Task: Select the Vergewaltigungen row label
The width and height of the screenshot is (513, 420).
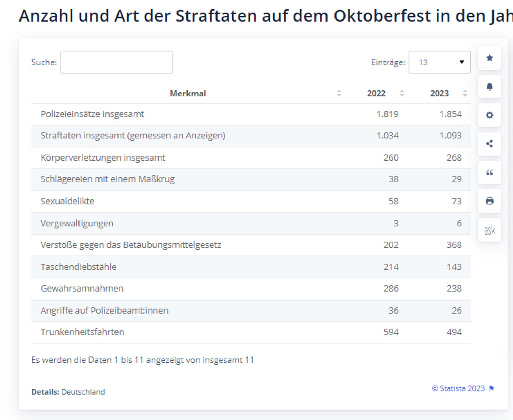Action: click(77, 223)
